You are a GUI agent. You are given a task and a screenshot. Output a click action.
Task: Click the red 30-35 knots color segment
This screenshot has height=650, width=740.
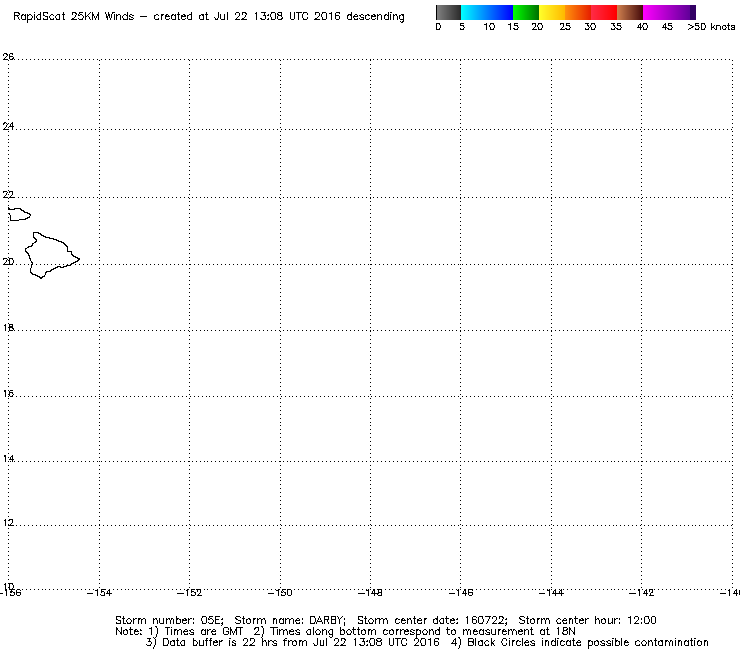604,12
